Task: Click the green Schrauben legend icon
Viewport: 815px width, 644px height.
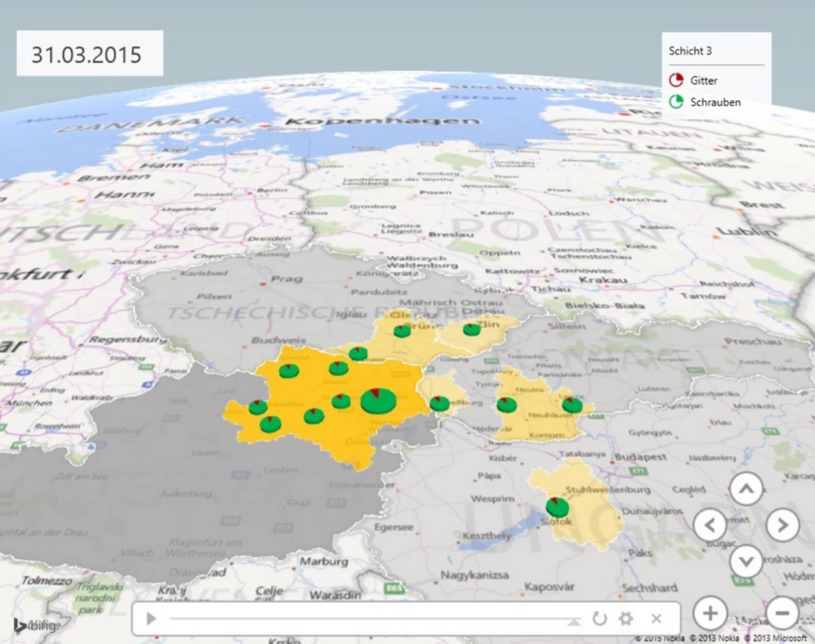Action: (676, 101)
